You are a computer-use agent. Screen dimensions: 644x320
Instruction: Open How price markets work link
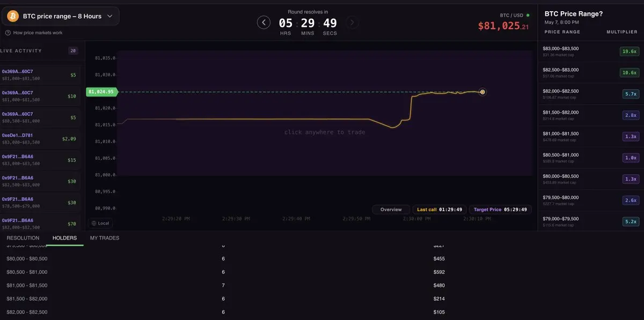(38, 33)
